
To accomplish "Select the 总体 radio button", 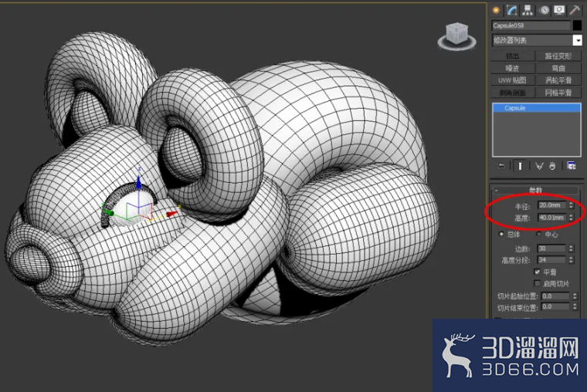I will click(501, 234).
